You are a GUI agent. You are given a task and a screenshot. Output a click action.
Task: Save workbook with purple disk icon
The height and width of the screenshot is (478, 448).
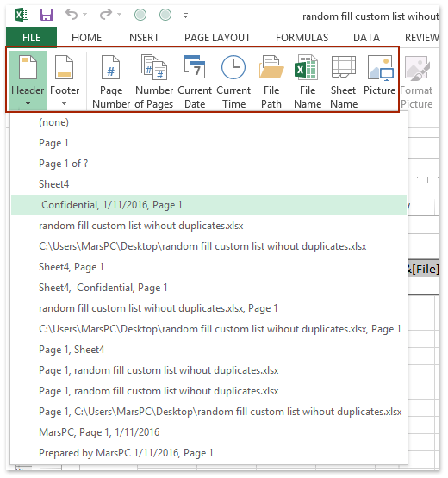(x=47, y=15)
